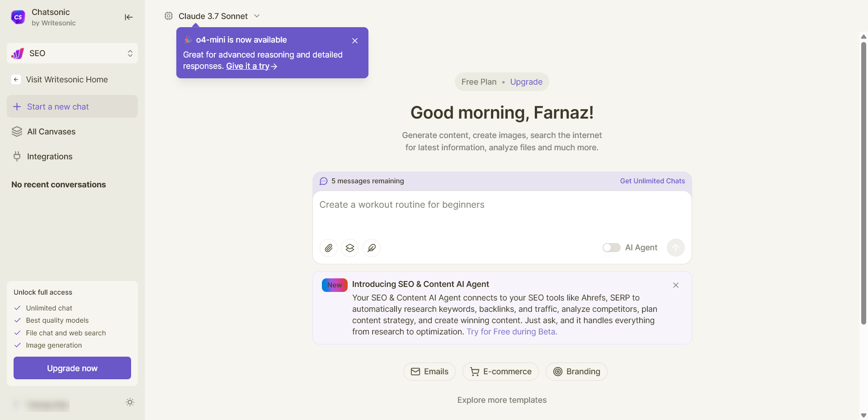This screenshot has height=420, width=868.
Task: Click the page vertical scrollbar
Action: (x=863, y=183)
